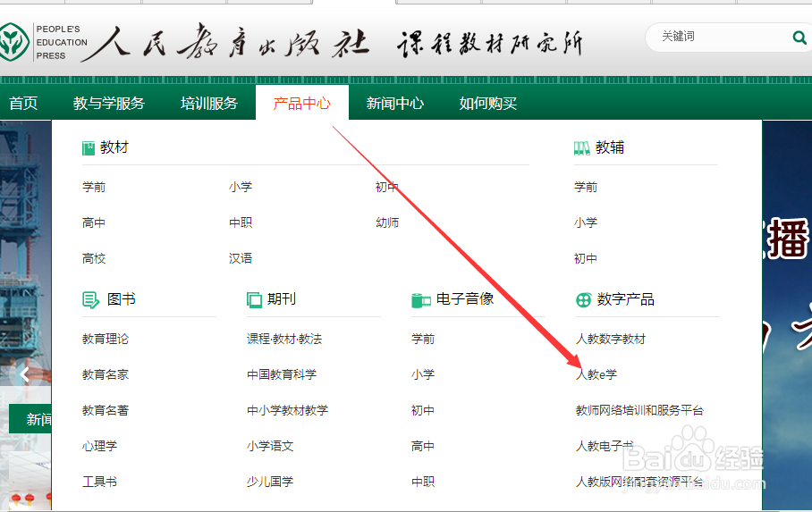Open 初中 under 电子音像
812x512 pixels.
coord(423,410)
